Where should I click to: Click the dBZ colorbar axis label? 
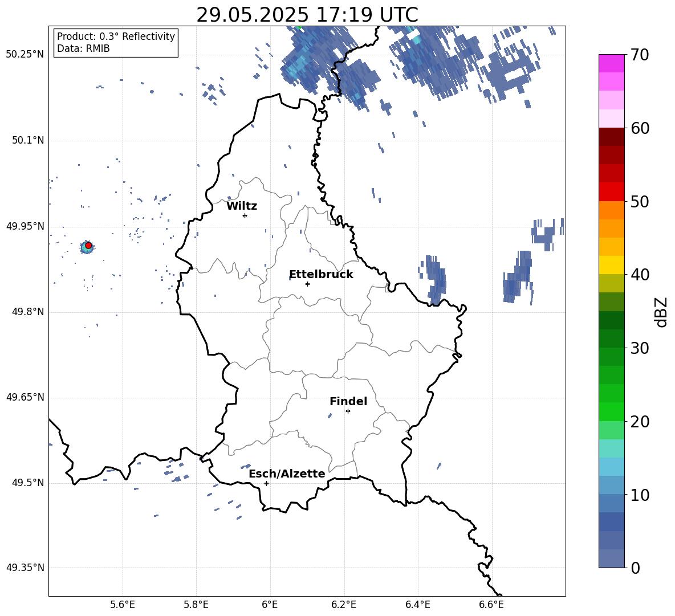pos(661,312)
